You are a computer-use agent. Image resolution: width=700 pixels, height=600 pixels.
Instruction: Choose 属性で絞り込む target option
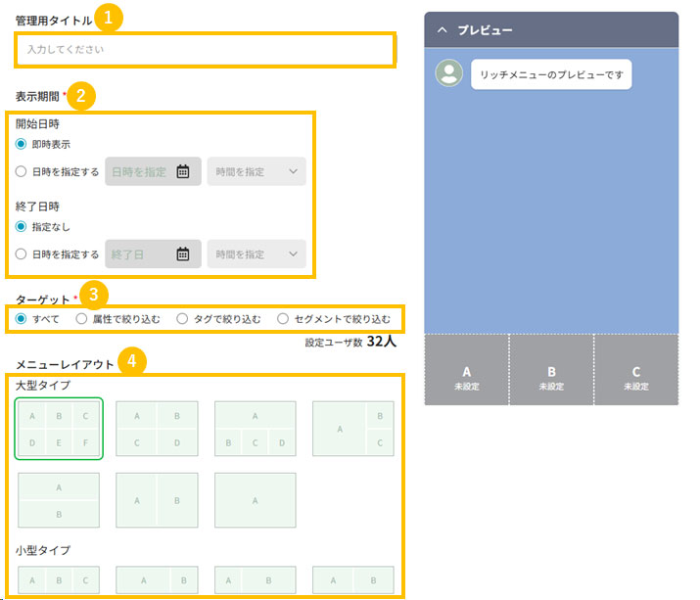point(81,318)
